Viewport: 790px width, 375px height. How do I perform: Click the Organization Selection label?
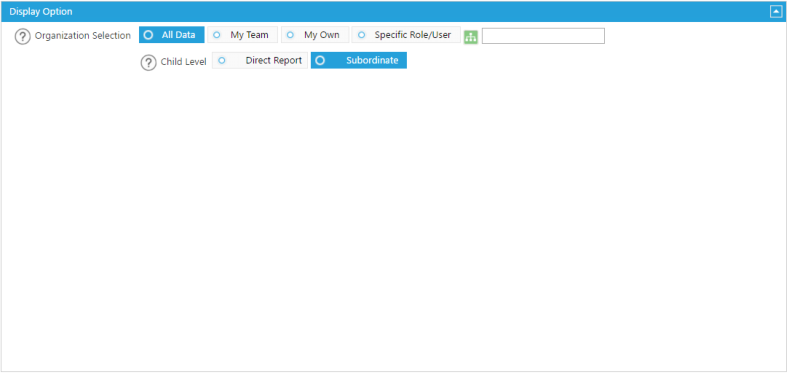tap(83, 36)
